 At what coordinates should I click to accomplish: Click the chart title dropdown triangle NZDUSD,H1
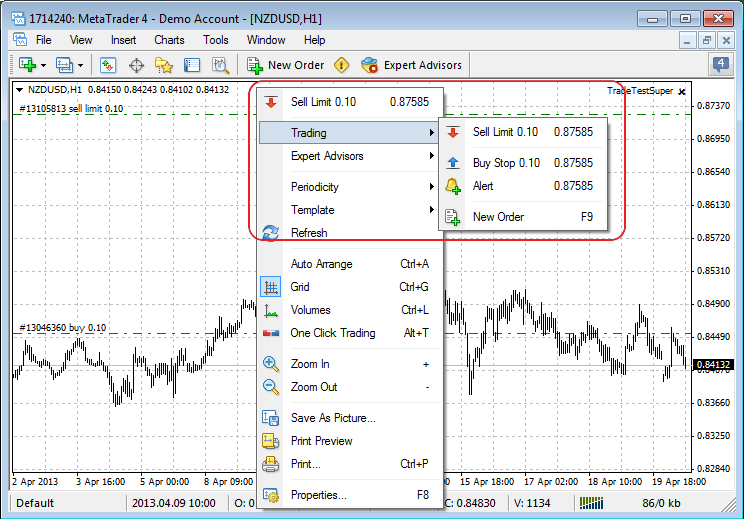point(19,90)
